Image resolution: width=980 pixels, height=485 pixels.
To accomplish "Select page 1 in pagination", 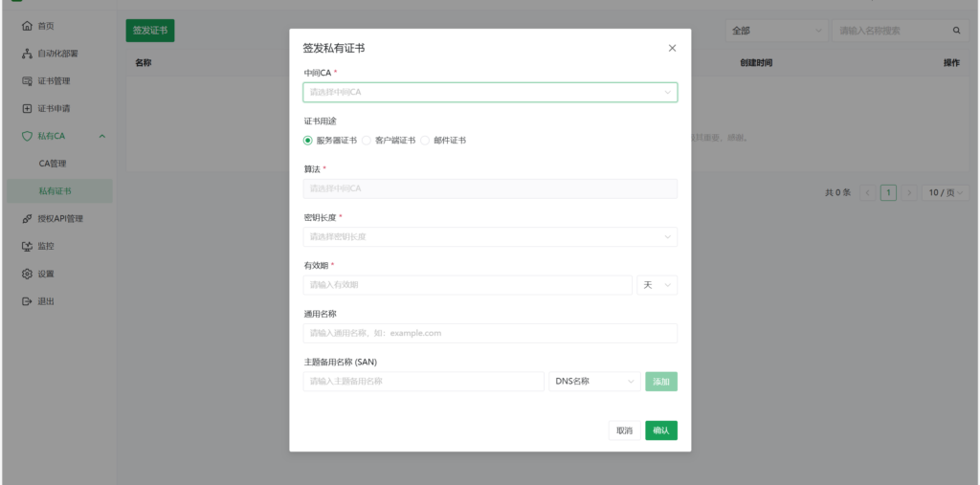I will click(888, 193).
